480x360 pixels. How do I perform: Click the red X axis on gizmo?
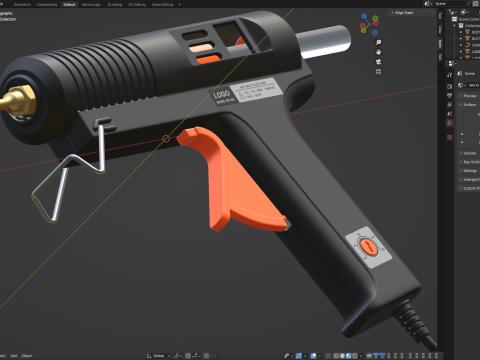click(376, 23)
